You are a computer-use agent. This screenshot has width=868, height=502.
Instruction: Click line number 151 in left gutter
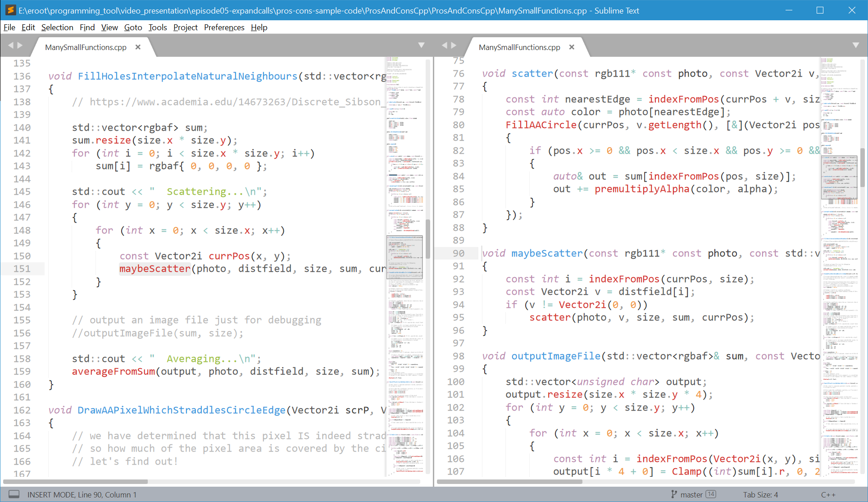[22, 269]
